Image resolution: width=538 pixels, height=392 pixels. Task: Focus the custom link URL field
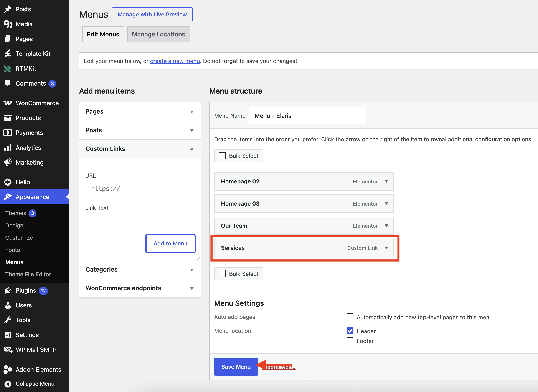click(x=140, y=188)
